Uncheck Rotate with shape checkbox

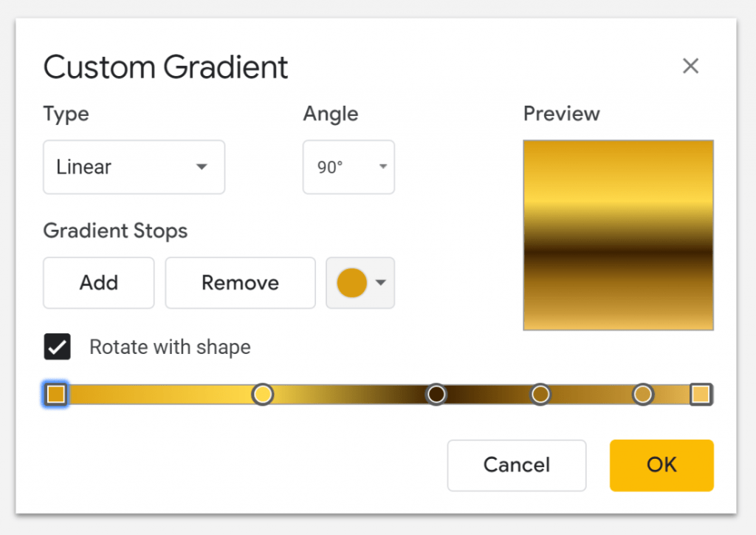[x=58, y=347]
